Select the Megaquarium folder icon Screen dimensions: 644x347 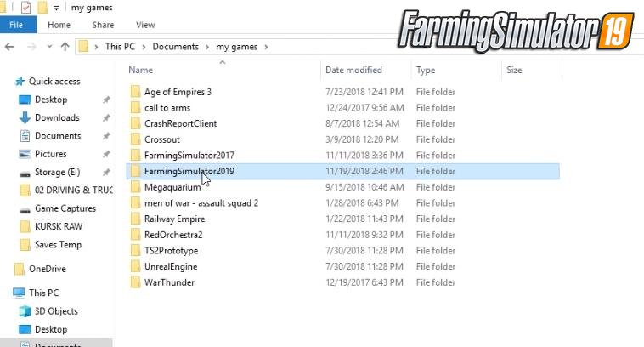click(x=136, y=186)
